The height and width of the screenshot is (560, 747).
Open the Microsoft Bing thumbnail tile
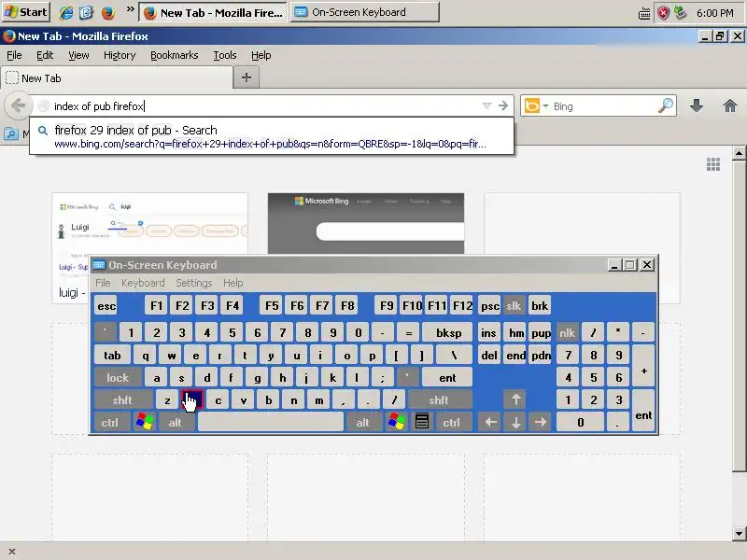point(366,223)
